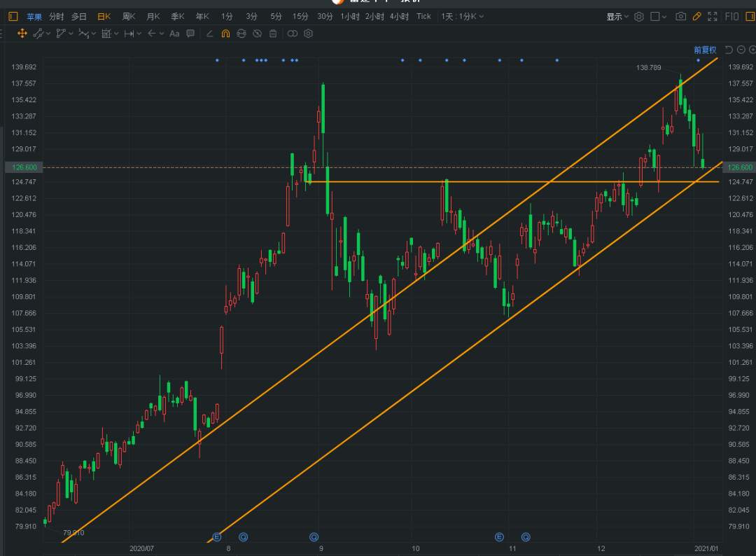Expand the wave pattern tool dropdown
Image resolution: width=756 pixels, height=556 pixels.
[94, 34]
